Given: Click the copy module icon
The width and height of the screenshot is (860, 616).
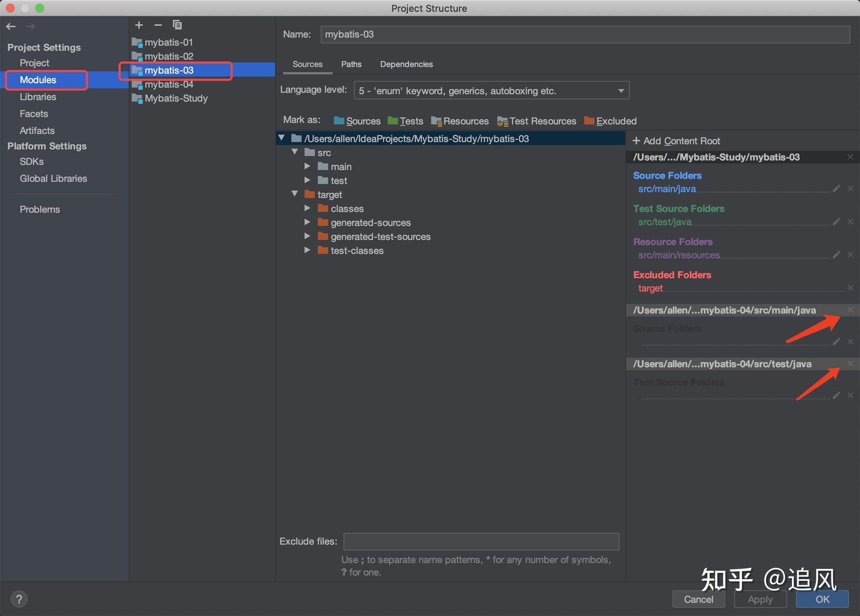Looking at the screenshot, I should click(x=177, y=25).
